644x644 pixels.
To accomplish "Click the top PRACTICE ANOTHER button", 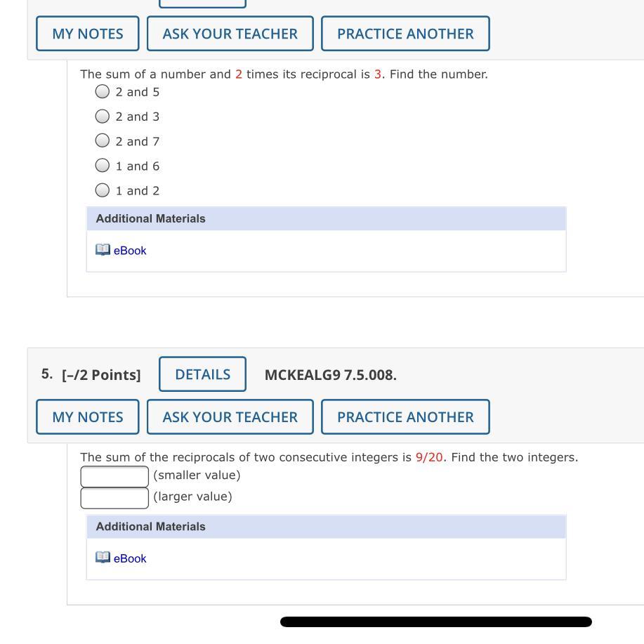I will point(405,34).
